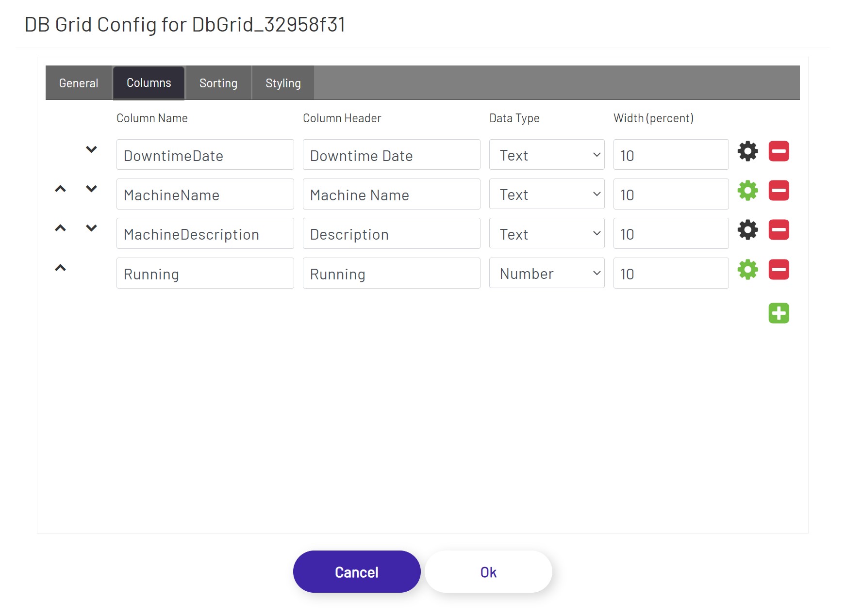Remove the MachineDescription column
Image resolution: width=845 pixels, height=616 pixels.
(x=778, y=230)
